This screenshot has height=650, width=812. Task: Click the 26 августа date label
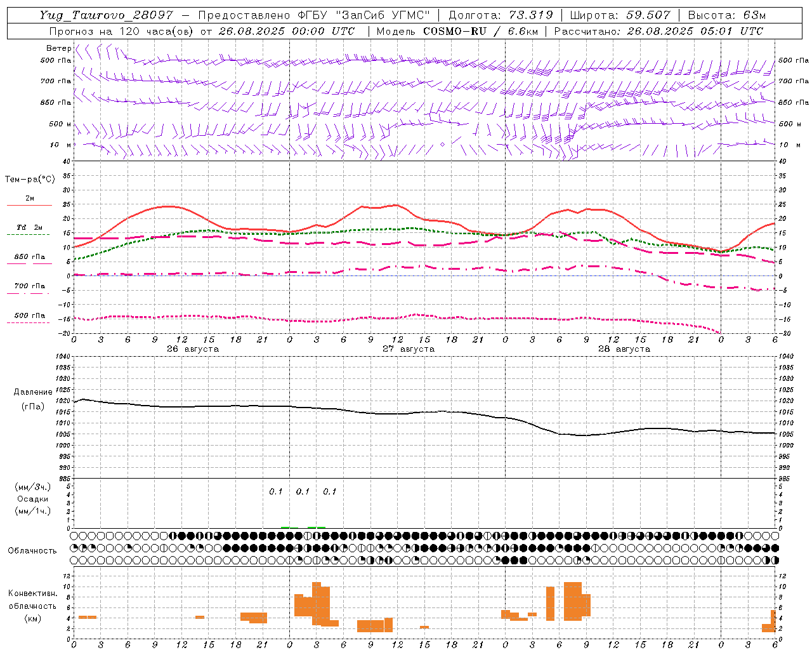tap(193, 349)
